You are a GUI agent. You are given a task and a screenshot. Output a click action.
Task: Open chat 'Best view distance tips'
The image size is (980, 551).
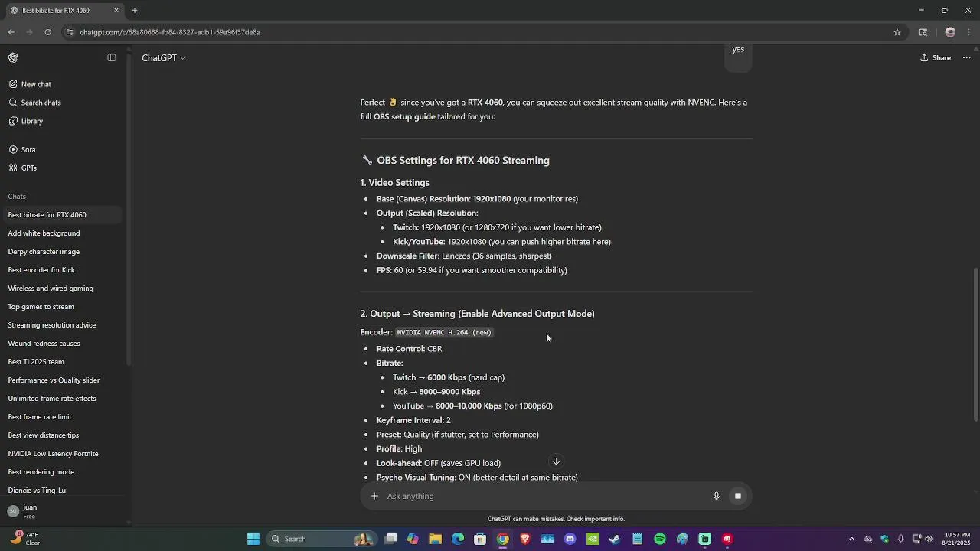(61, 435)
